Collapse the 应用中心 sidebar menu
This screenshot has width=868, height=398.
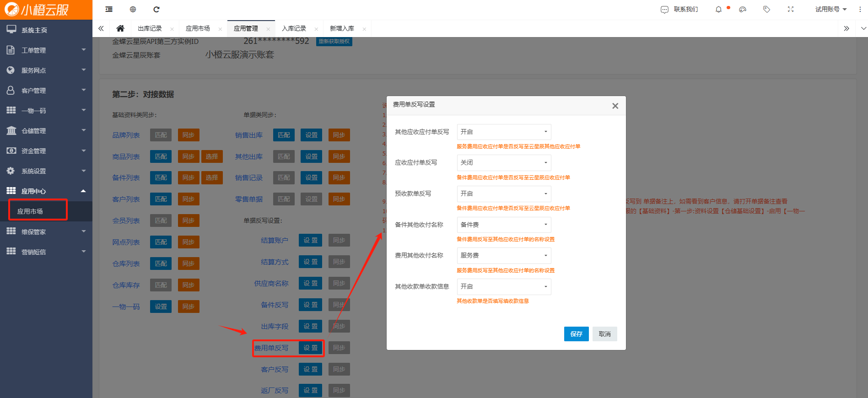(x=46, y=191)
